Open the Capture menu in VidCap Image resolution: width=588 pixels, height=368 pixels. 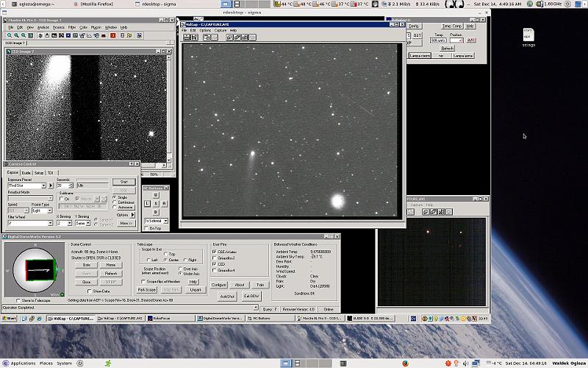point(220,30)
